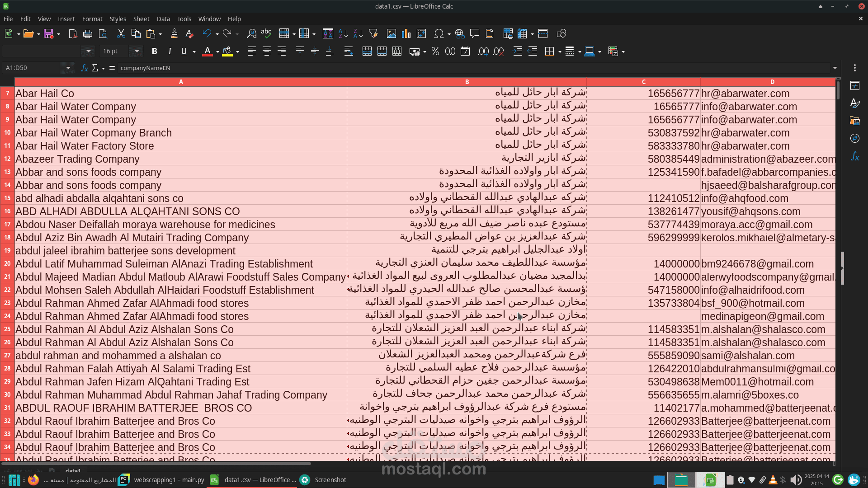Click the Clone Formatting paintbrush
This screenshot has height=488, width=868.
[x=174, y=33]
